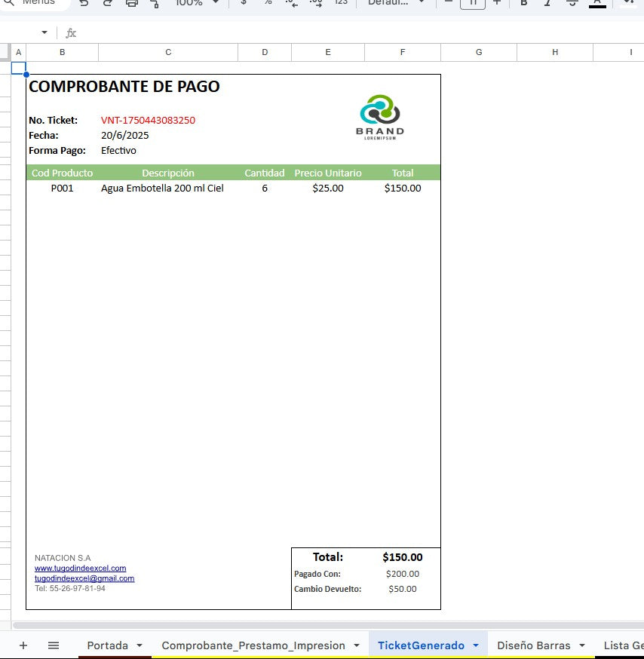
Task: Open the Default font dropdown
Action: pyautogui.click(x=396, y=2)
